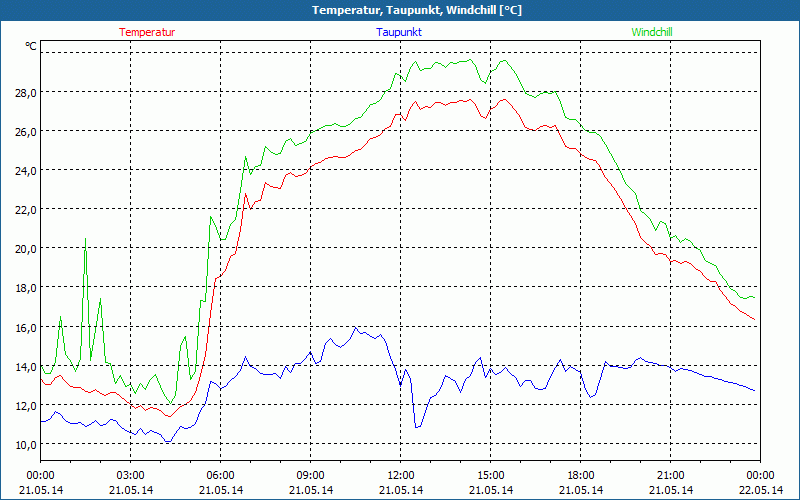Click the 16,0 y-axis value
Viewport: 800px width, 500px height.
[26, 328]
